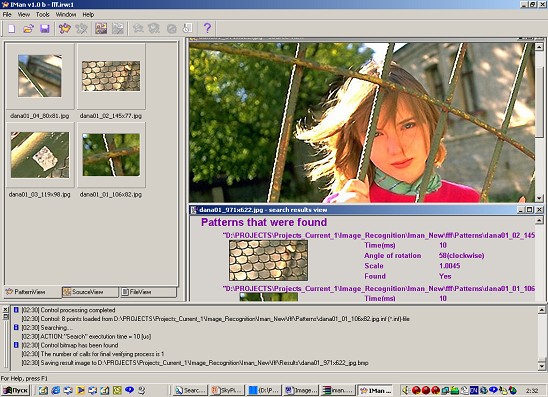Select pattern thumbnail dana01_01_106x82.jpg
The image size is (548, 397).
coord(111,155)
